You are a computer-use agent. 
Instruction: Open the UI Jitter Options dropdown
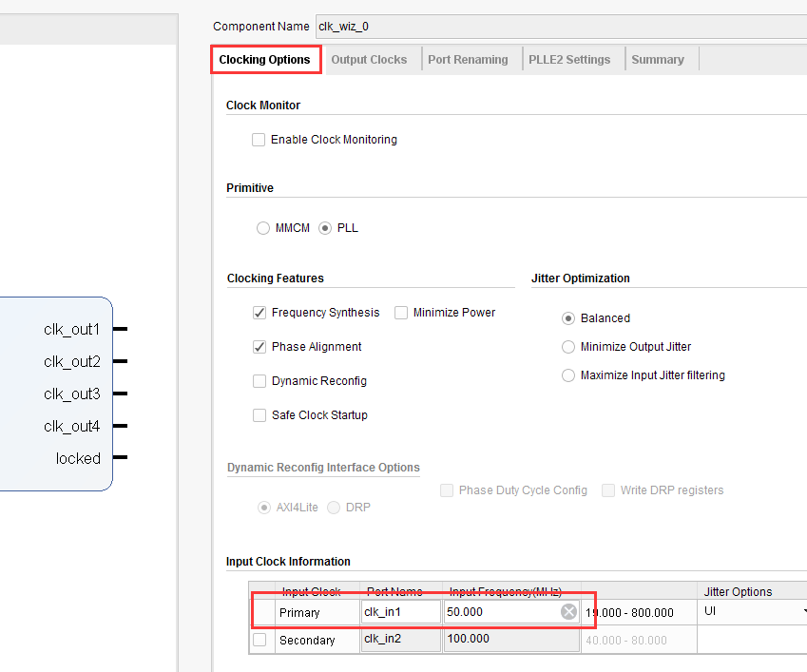click(753, 612)
